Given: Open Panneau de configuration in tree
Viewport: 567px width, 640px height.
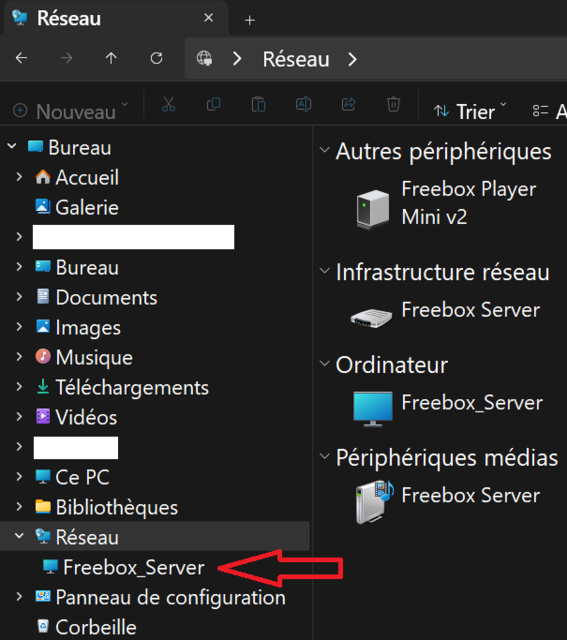Looking at the screenshot, I should (170, 598).
